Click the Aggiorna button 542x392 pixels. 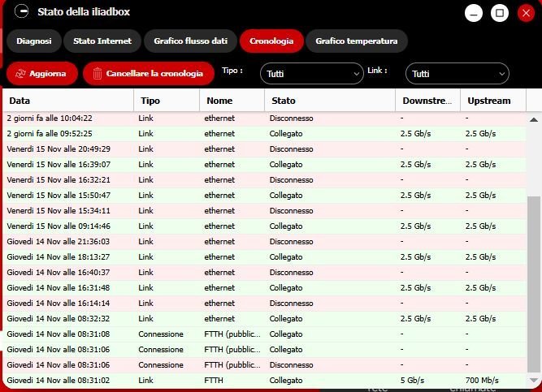click(41, 74)
